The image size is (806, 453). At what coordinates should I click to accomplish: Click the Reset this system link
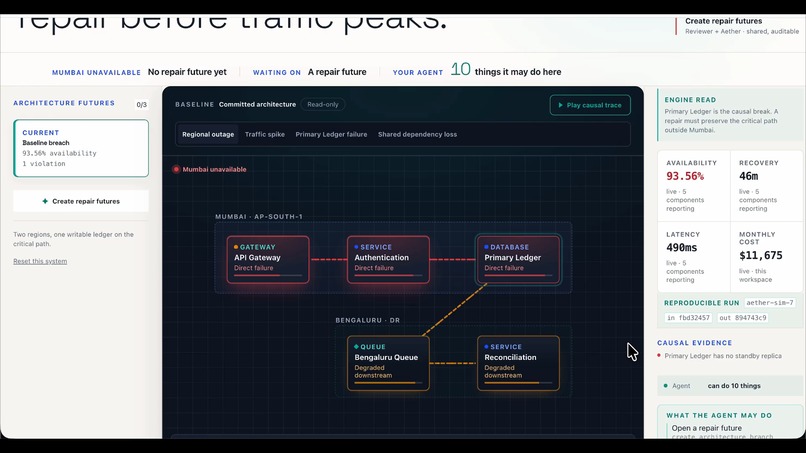40,261
